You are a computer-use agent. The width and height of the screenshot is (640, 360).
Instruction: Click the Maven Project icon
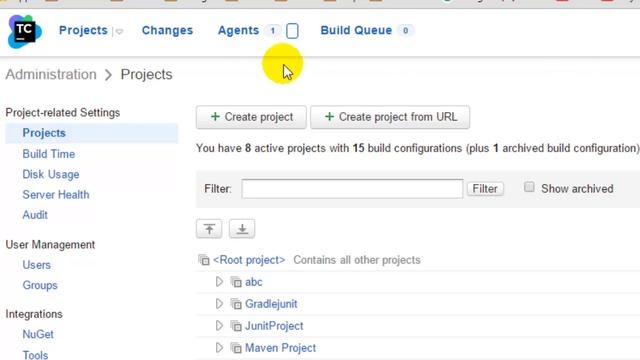click(236, 348)
